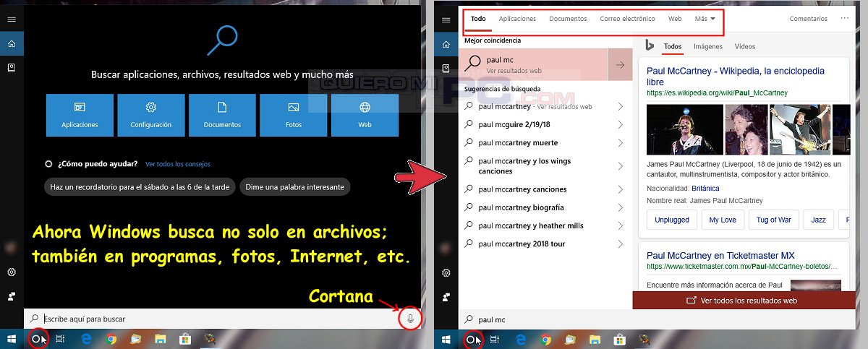Select the Todo filter tab
The height and width of the screenshot is (349, 868).
point(478,19)
